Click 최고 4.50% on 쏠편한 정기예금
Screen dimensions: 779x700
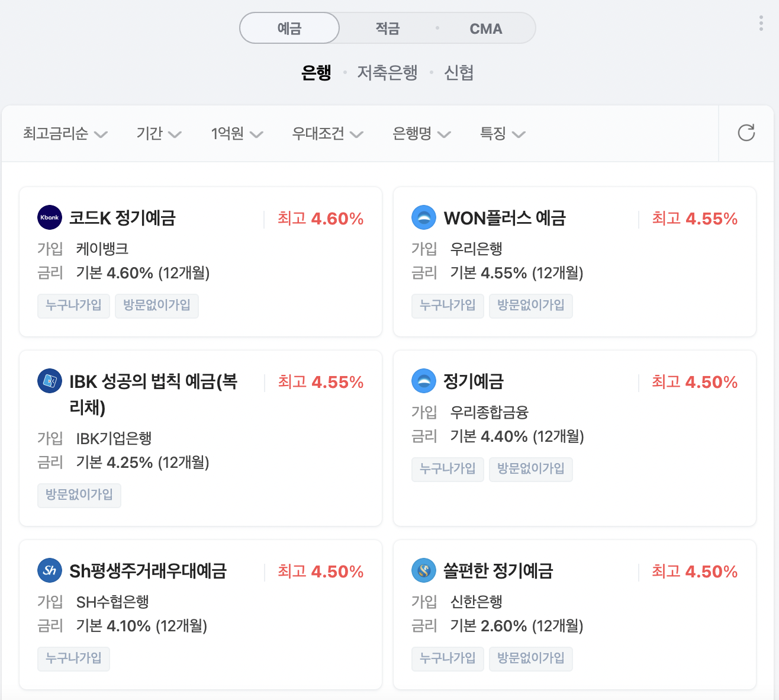[695, 571]
